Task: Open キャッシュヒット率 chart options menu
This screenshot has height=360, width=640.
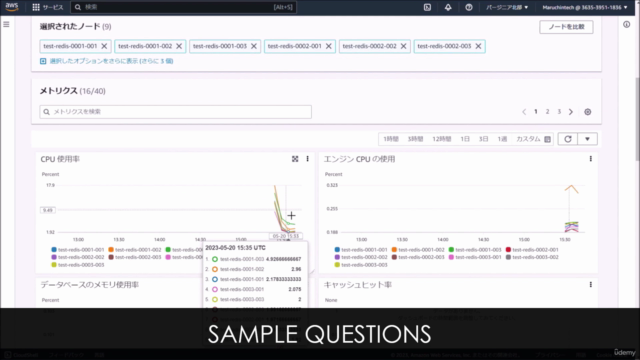Action: click(x=591, y=285)
